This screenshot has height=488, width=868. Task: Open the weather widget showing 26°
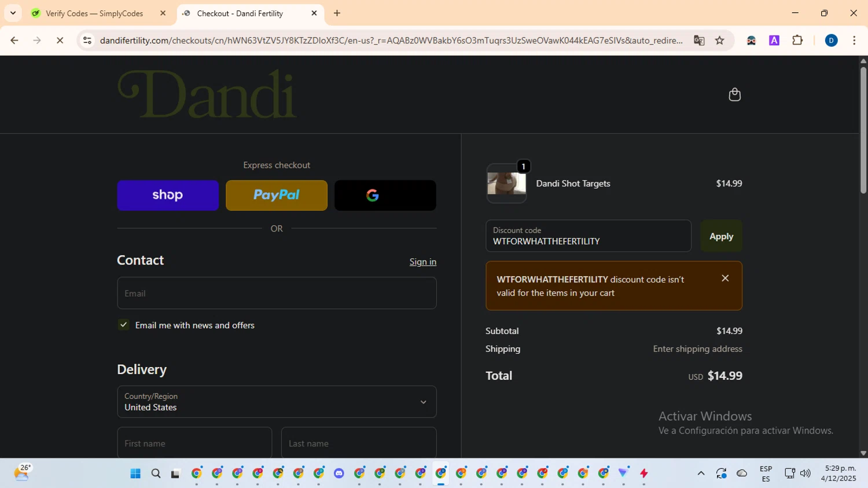pyautogui.click(x=21, y=473)
